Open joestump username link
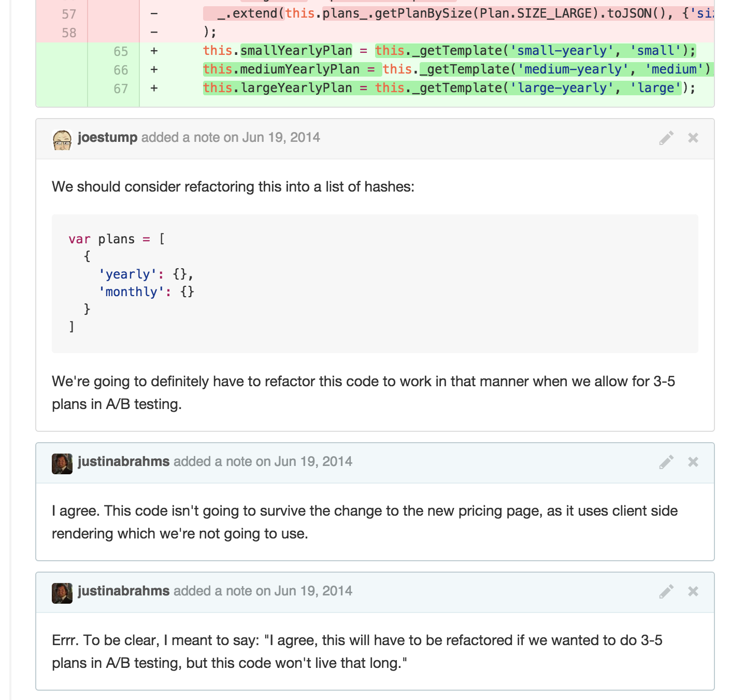This screenshot has height=700, width=745. [x=107, y=138]
